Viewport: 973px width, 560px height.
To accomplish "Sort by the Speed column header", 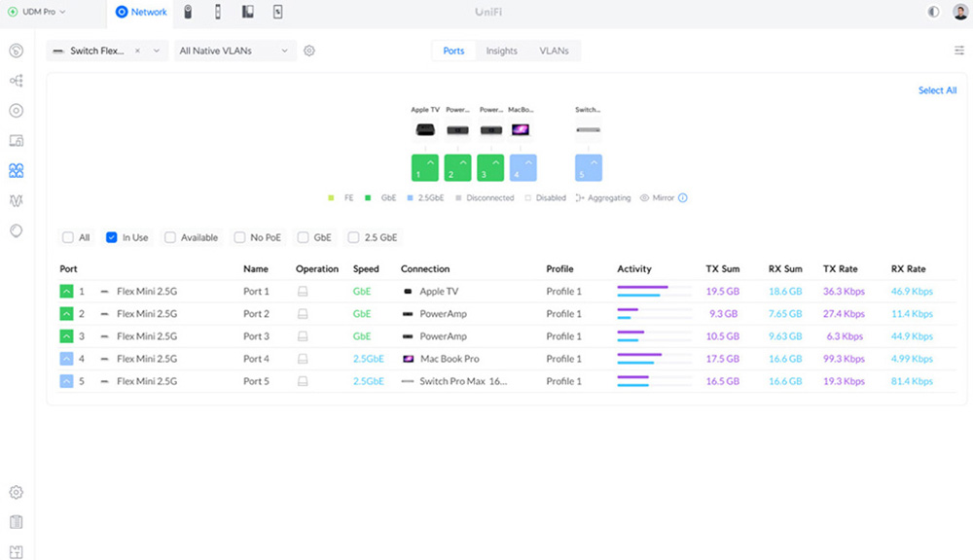I will pos(366,269).
